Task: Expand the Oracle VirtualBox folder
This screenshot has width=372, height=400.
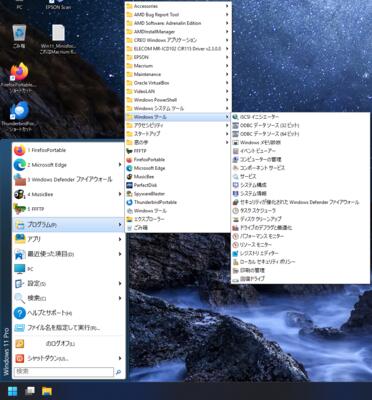Action: (178, 83)
